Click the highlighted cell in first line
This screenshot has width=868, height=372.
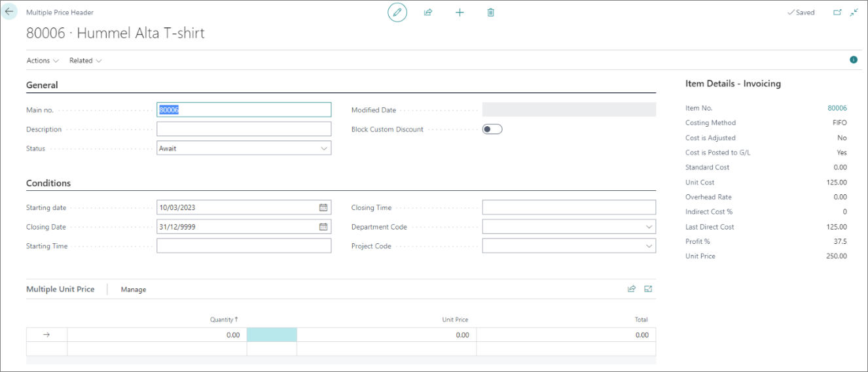[272, 335]
